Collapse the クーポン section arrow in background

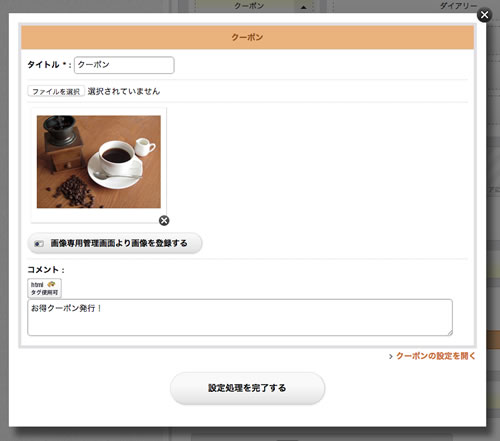click(303, 7)
